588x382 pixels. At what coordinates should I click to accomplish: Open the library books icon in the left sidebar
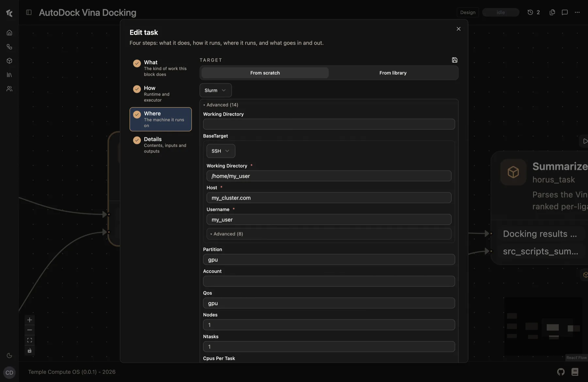[9, 75]
